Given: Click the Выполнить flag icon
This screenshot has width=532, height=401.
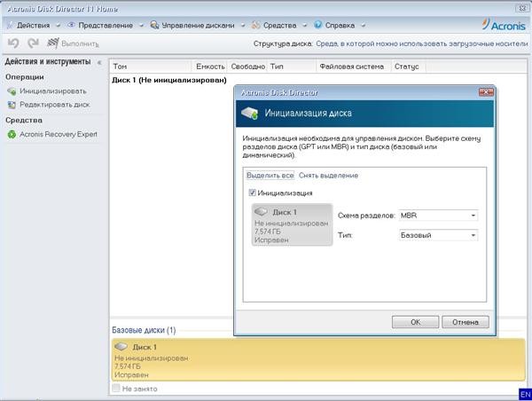Looking at the screenshot, I should coord(53,43).
